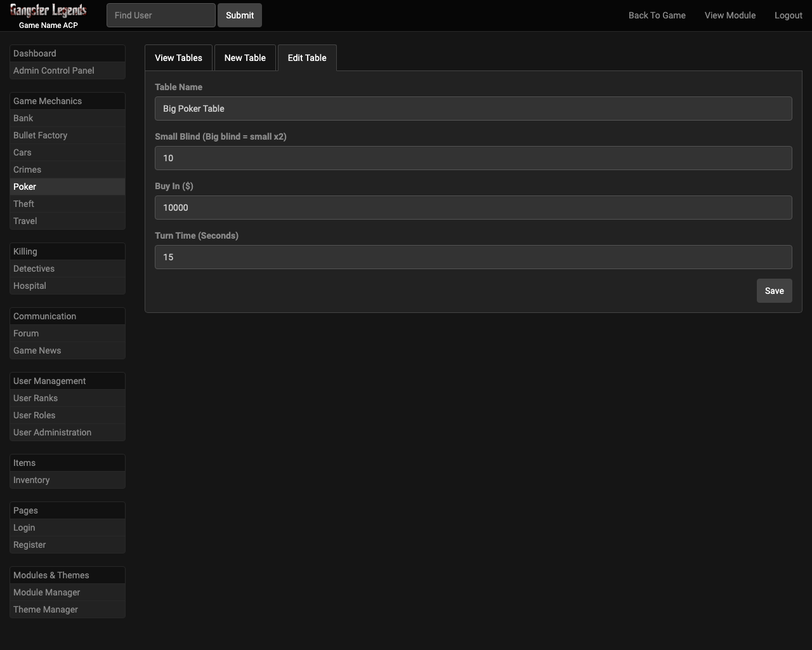
Task: Click the Gangster Legends logo
Action: click(48, 10)
